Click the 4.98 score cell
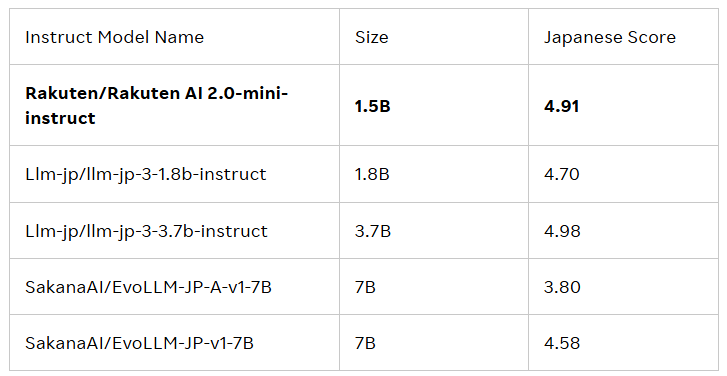Viewport: 727px width, 376px height. [x=562, y=231]
